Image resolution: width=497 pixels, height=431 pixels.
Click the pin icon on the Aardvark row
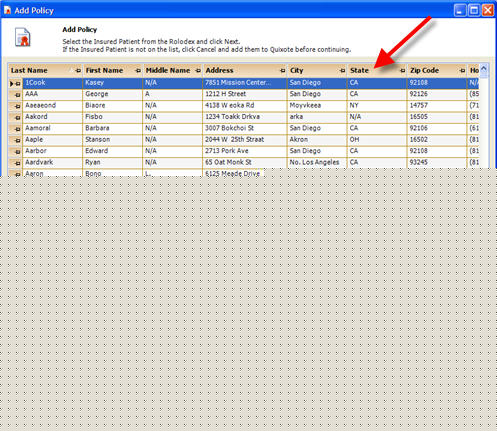[x=18, y=163]
